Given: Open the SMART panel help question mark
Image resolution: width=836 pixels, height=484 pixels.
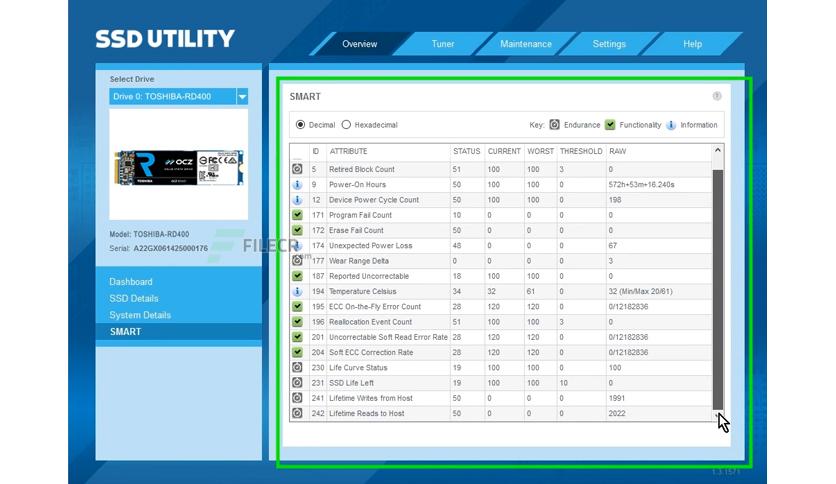Looking at the screenshot, I should coord(717,96).
